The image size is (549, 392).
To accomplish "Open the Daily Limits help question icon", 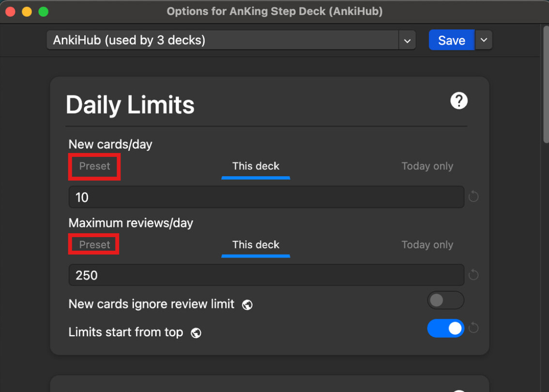I will pyautogui.click(x=458, y=101).
